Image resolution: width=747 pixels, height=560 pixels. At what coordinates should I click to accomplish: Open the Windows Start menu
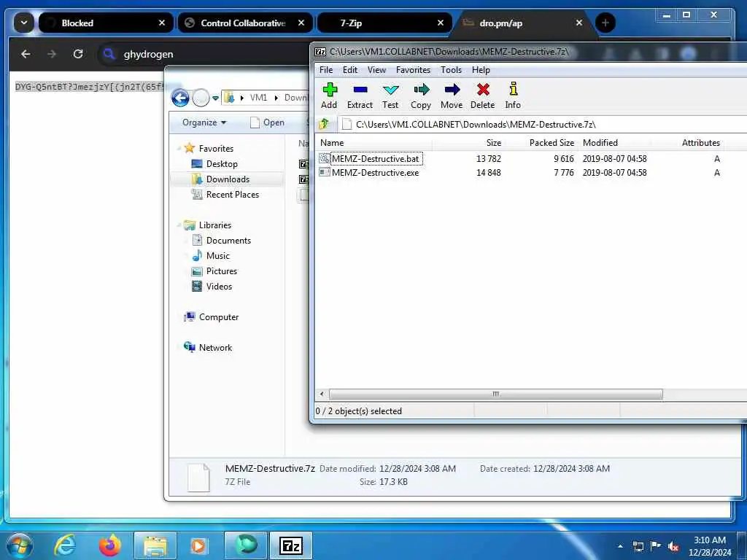[x=19, y=545]
